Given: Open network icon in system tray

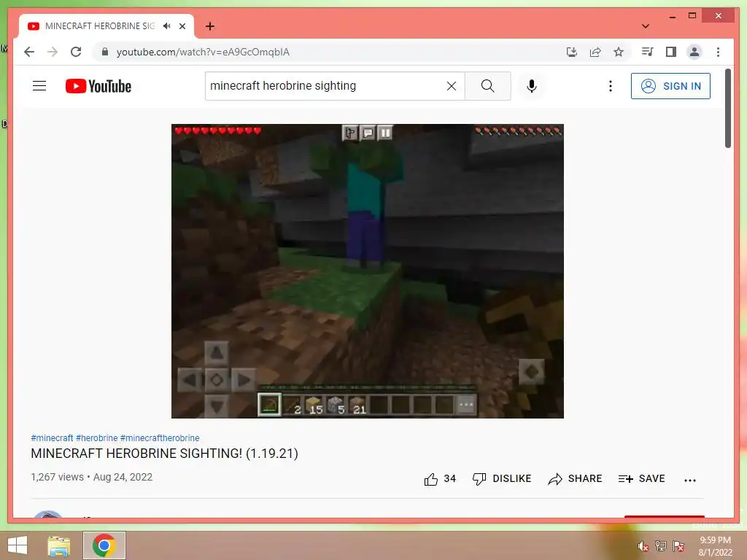Looking at the screenshot, I should point(661,546).
